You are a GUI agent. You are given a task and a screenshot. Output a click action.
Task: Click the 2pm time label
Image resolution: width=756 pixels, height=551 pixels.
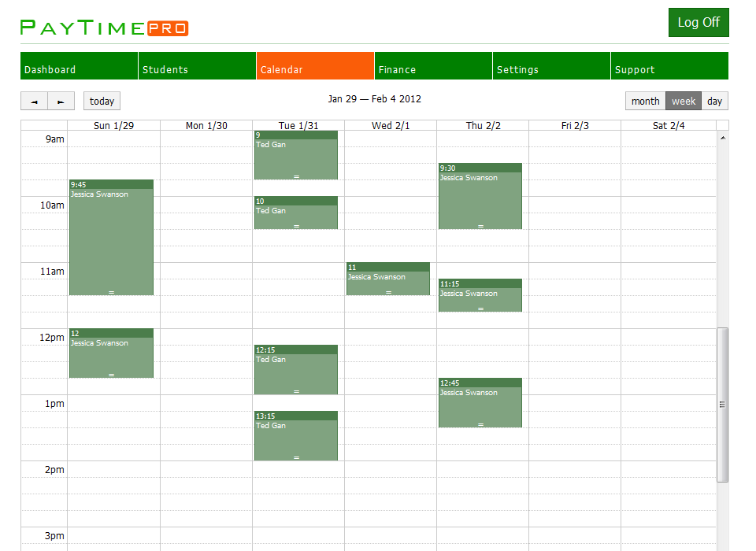(54, 469)
